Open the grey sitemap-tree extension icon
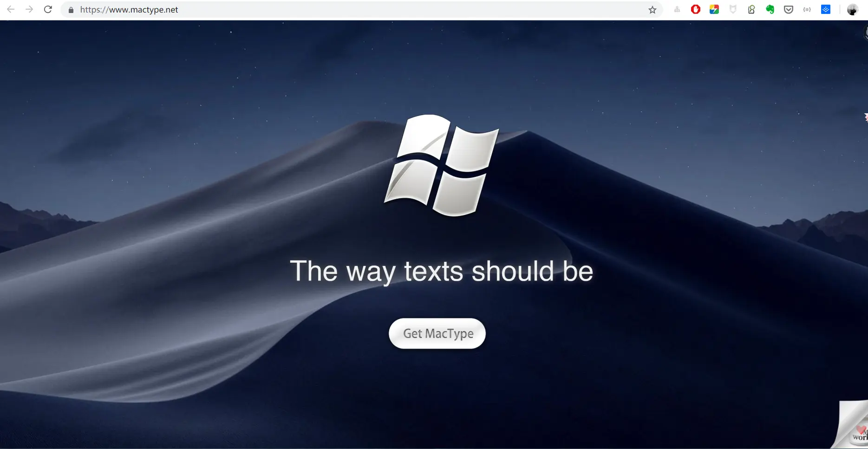Image resolution: width=868 pixels, height=449 pixels. click(677, 9)
